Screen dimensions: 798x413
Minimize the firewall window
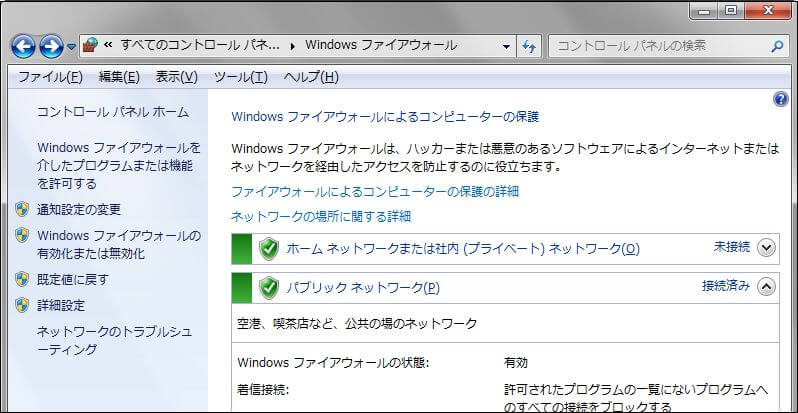coord(705,11)
